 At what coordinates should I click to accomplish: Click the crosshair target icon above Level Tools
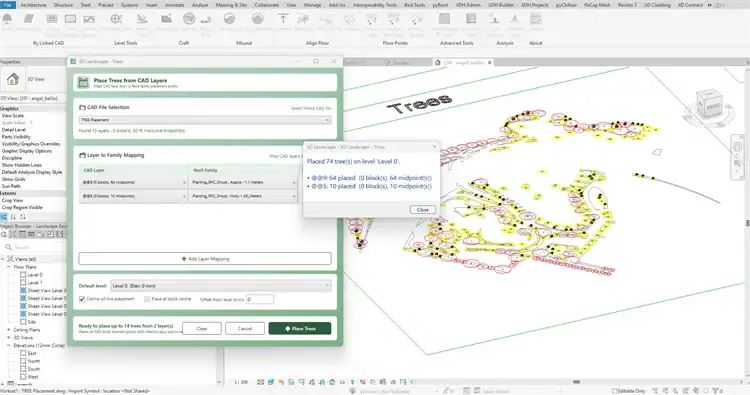116,19
